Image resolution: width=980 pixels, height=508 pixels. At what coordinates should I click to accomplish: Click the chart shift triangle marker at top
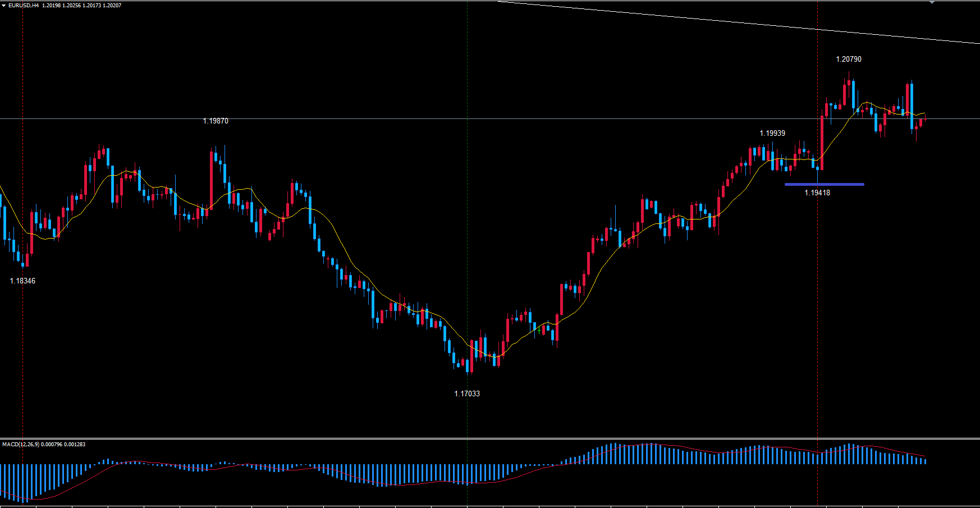(x=932, y=2)
